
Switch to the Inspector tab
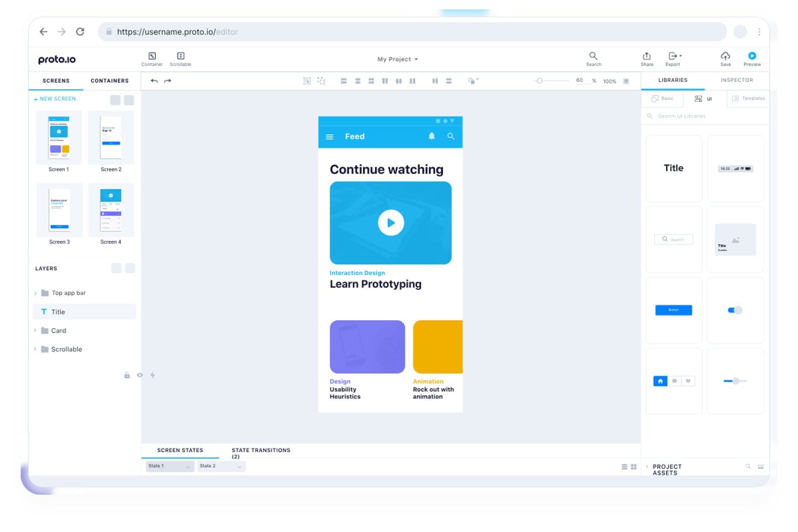737,80
